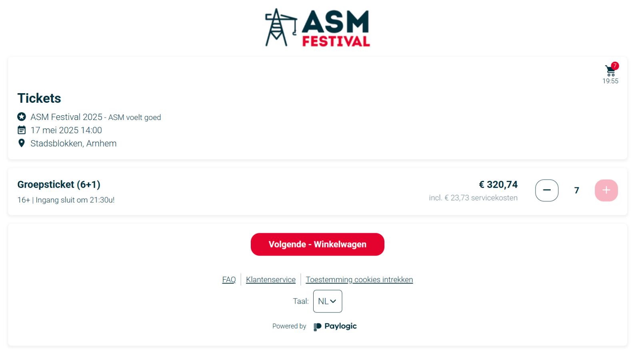
Task: Click the € 320,74 ticket price
Action: pos(498,184)
